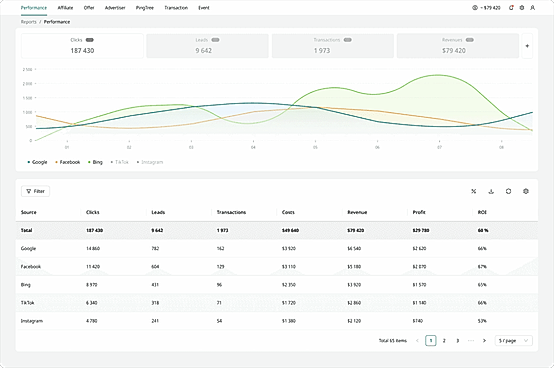Click the balance icon beside $79 420
This screenshot has height=368, width=554.
pos(475,8)
